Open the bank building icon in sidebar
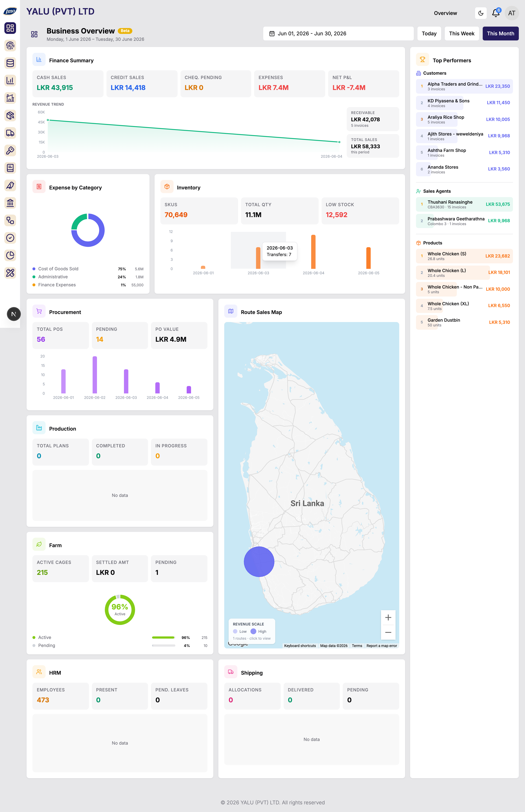This screenshot has height=812, width=525. point(10,203)
